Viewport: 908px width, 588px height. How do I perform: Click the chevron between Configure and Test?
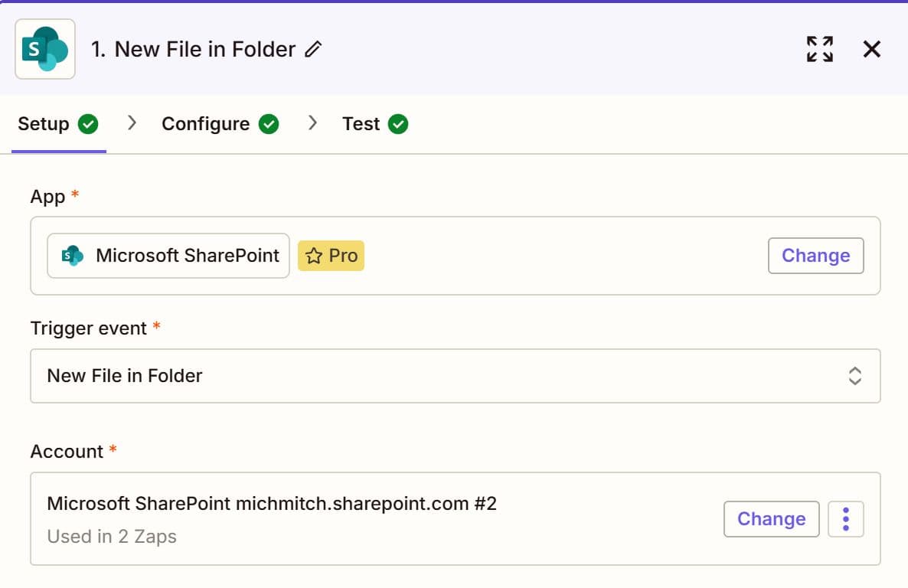pyautogui.click(x=311, y=122)
